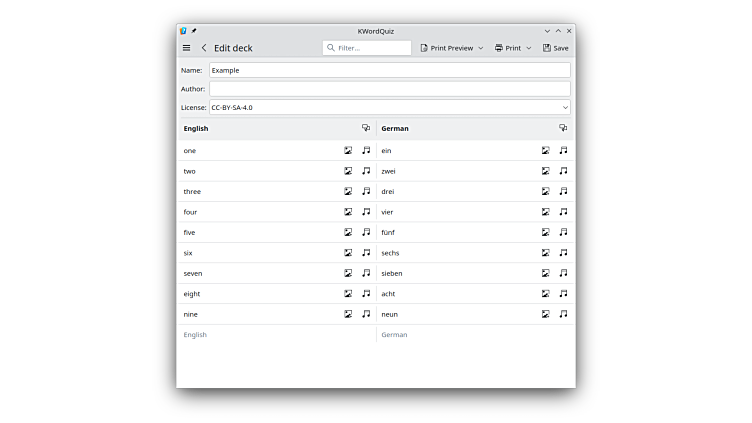This screenshot has width=752, height=423.
Task: Add sound to English word 'nine'
Action: pyautogui.click(x=366, y=314)
